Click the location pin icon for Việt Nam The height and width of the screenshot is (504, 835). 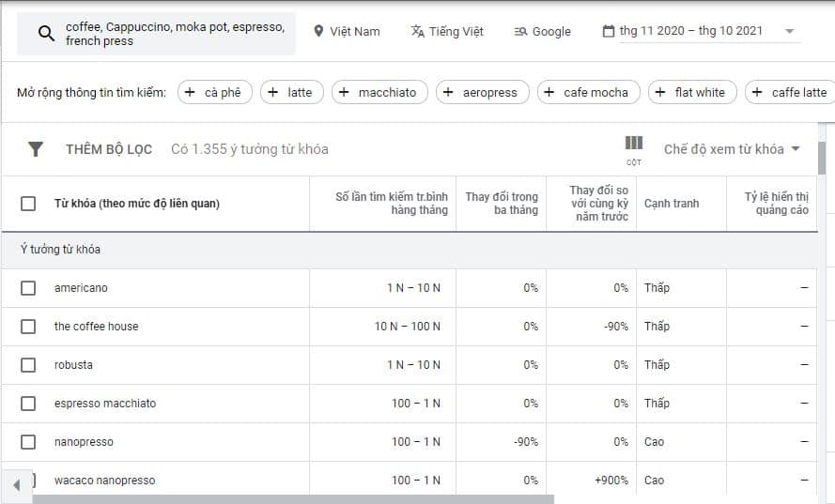[318, 31]
